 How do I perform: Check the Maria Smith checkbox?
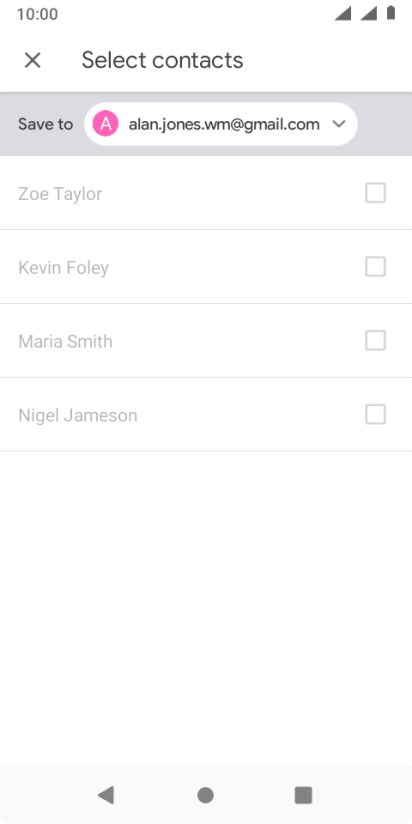point(375,341)
